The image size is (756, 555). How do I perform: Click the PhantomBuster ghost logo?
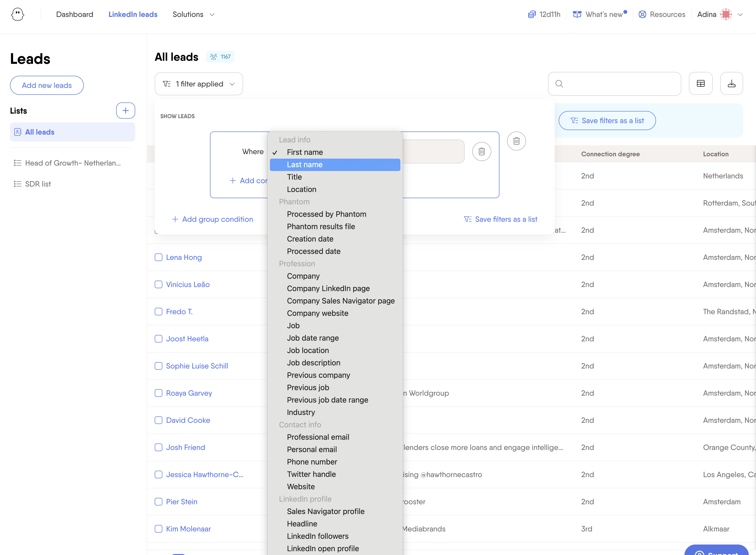coord(17,15)
